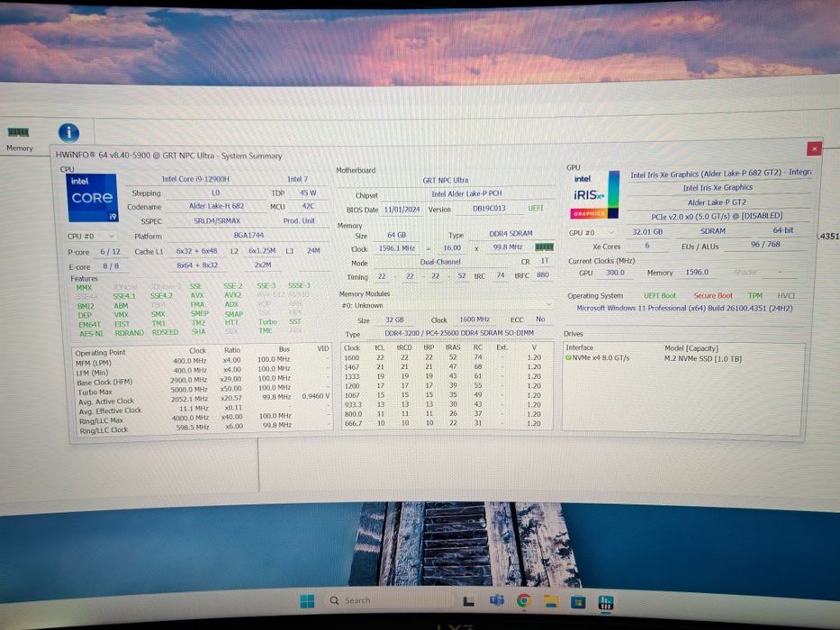The width and height of the screenshot is (840, 630).
Task: Click the taskbar Search box
Action: tap(389, 600)
